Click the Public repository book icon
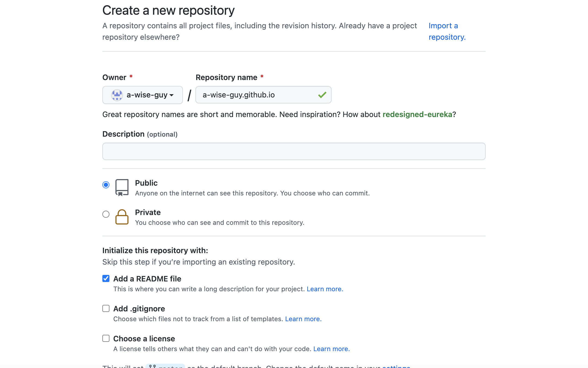This screenshot has height=368, width=588. coord(122,188)
